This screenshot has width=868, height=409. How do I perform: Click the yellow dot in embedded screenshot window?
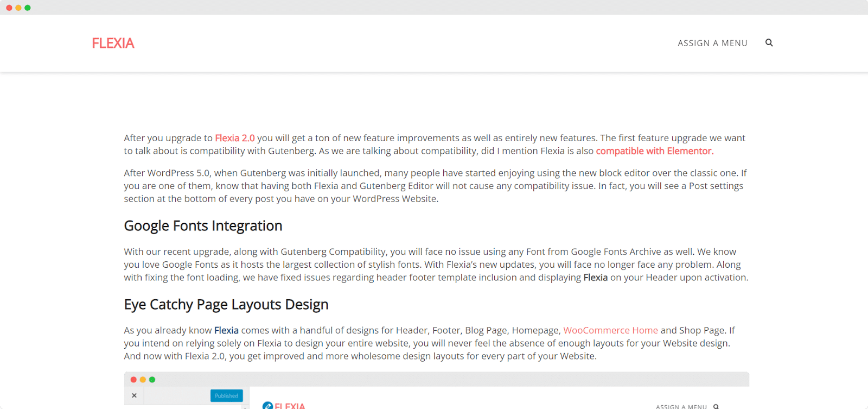point(143,380)
